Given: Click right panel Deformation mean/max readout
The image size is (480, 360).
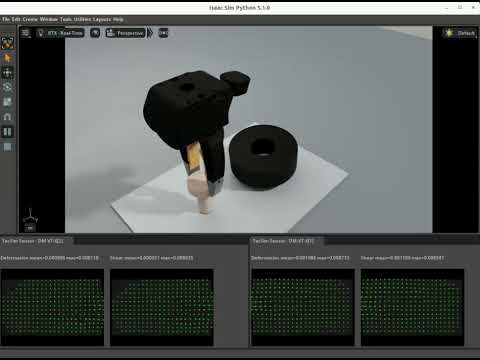Looking at the screenshot, I should [x=300, y=258].
